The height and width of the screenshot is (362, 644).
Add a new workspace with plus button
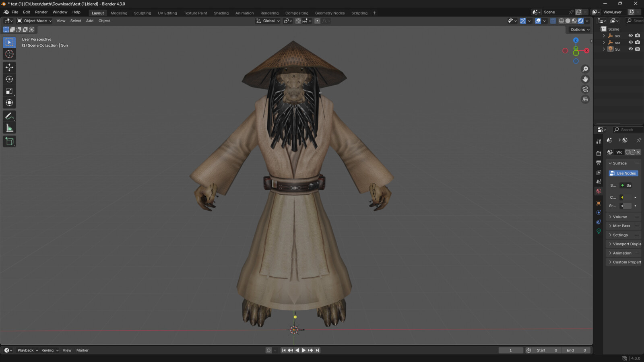374,13
